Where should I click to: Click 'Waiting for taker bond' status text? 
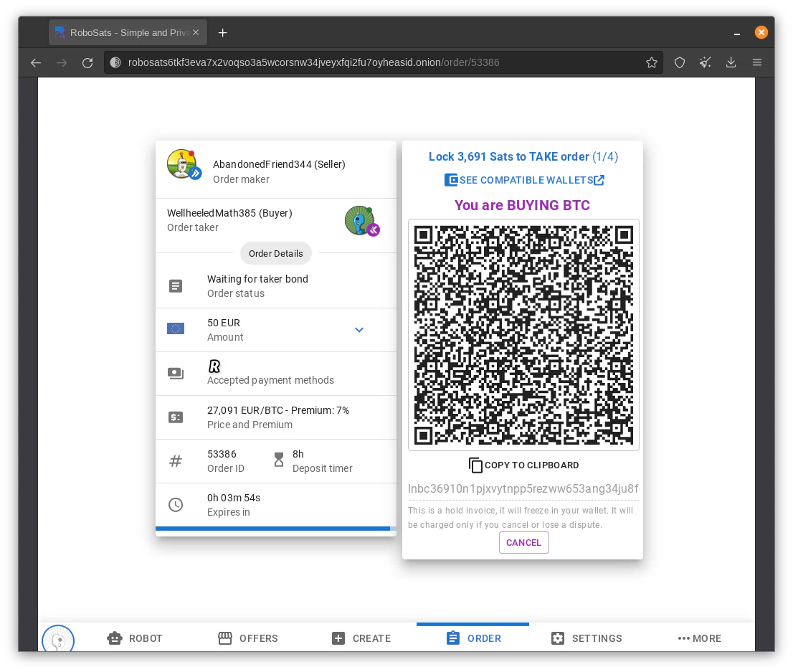point(257,279)
